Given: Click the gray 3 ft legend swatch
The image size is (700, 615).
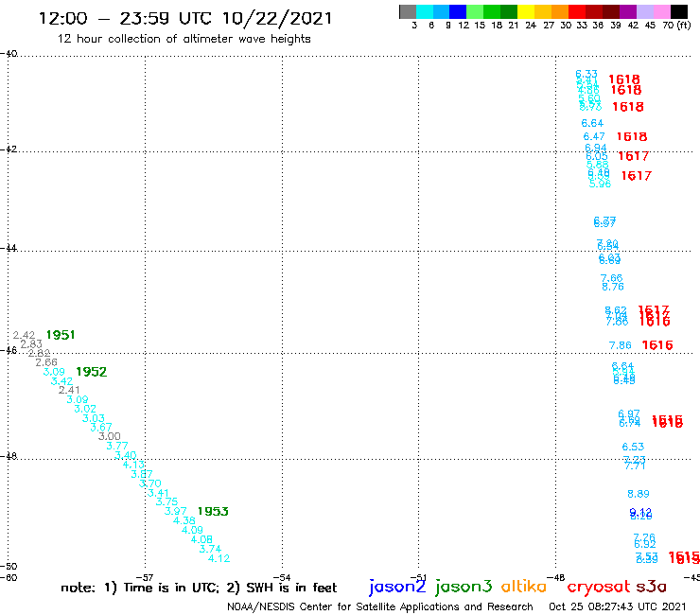Looking at the screenshot, I should point(408,11).
